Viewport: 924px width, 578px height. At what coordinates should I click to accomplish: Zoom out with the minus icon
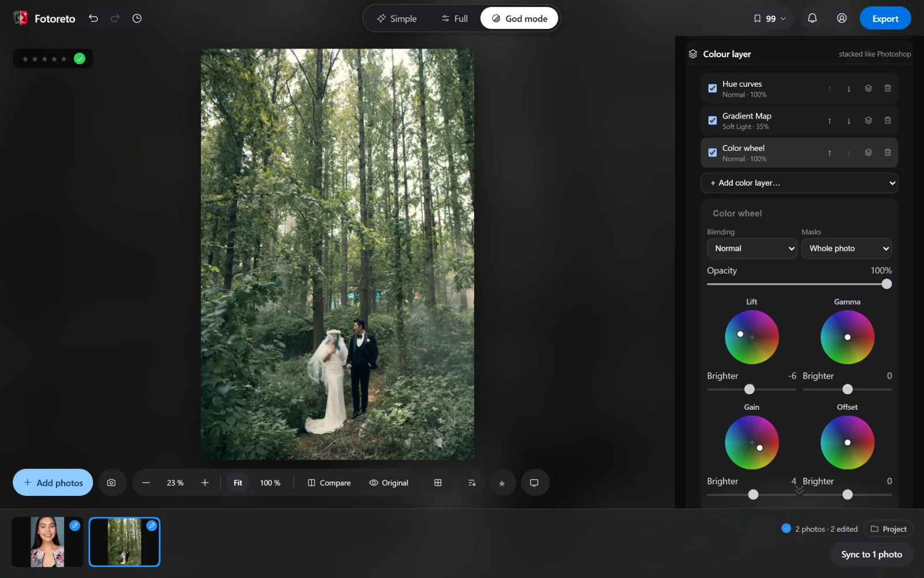[146, 483]
